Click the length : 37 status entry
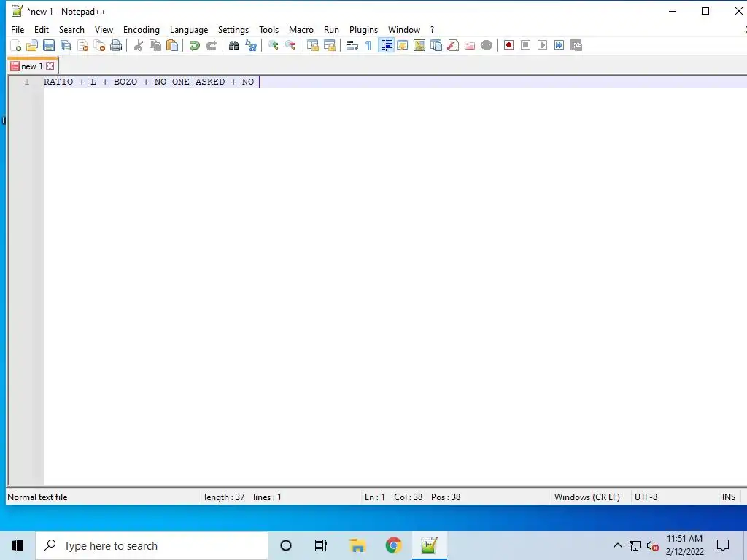 [x=225, y=497]
